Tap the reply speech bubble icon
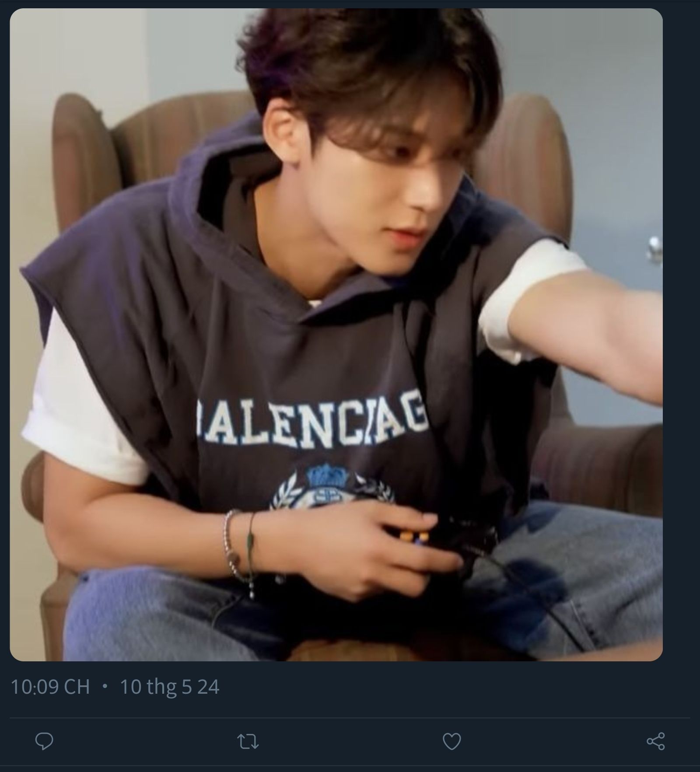 point(44,741)
